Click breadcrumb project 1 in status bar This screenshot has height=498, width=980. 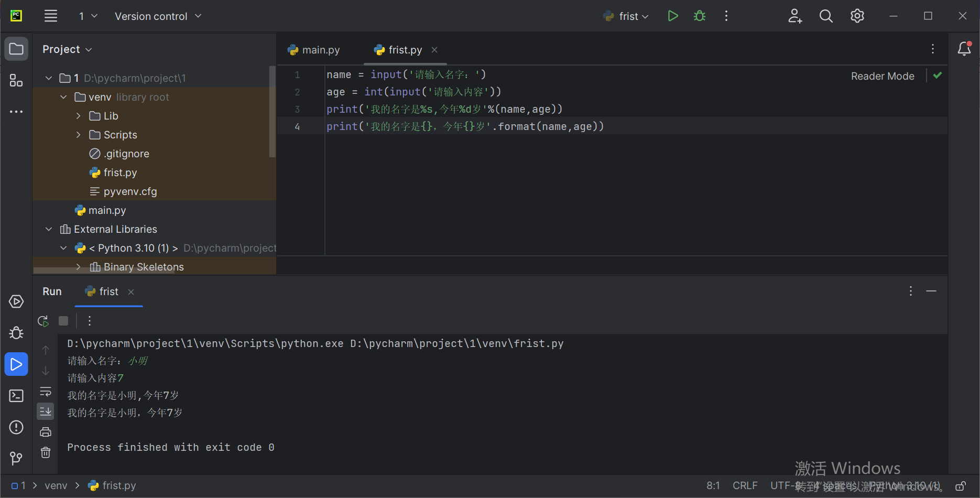click(19, 486)
